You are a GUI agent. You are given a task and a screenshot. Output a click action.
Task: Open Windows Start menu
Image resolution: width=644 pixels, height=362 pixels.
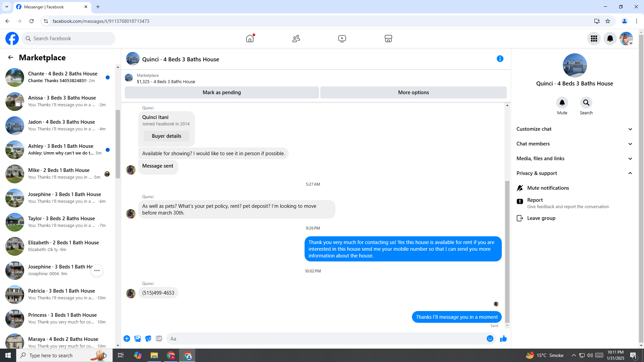point(8,355)
